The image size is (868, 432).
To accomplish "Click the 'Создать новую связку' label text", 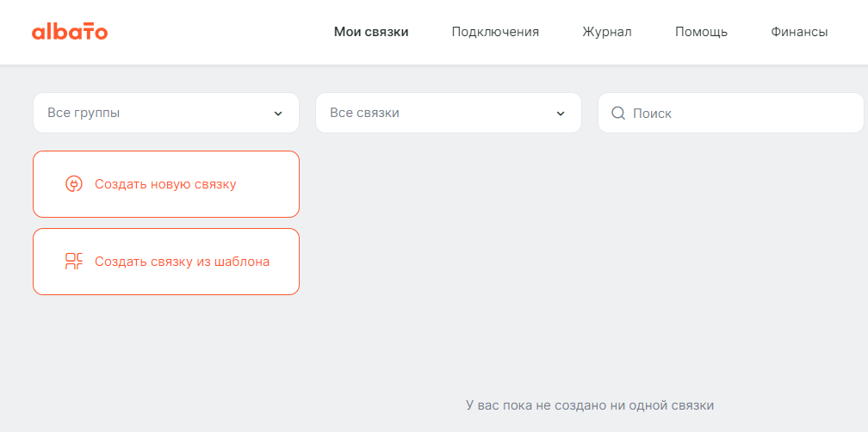I will click(165, 184).
